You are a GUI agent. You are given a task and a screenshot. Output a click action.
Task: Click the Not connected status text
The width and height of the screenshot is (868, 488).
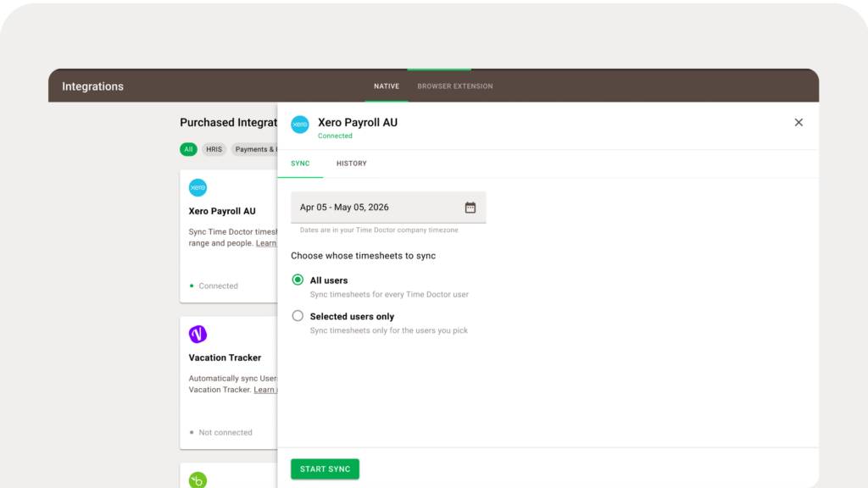click(x=225, y=433)
